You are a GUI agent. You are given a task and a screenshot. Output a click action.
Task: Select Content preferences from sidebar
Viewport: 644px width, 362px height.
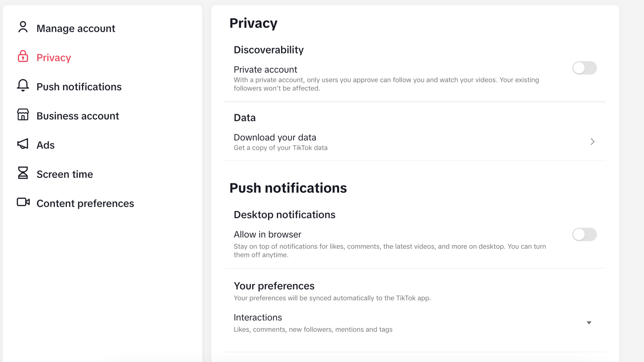click(85, 203)
